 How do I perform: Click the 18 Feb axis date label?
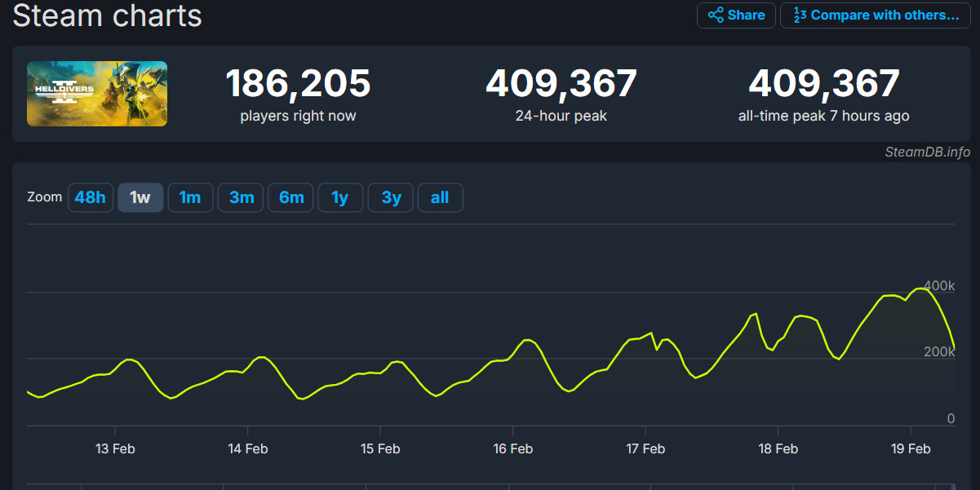tap(778, 448)
